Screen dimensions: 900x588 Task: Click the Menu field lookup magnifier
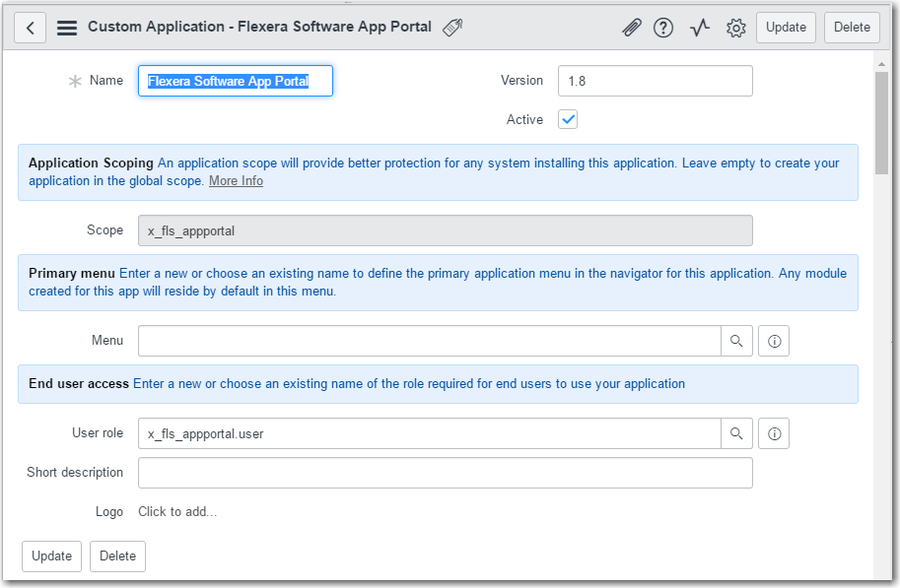[x=736, y=341]
